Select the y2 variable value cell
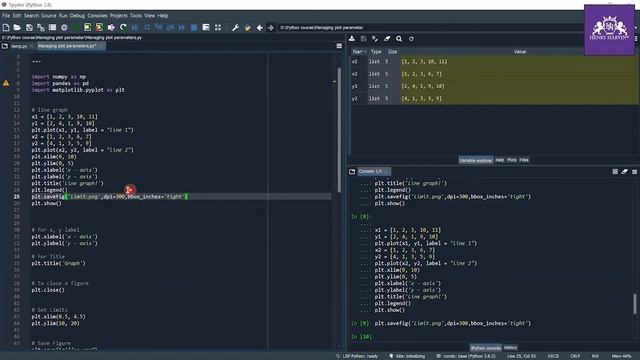 (x=518, y=99)
